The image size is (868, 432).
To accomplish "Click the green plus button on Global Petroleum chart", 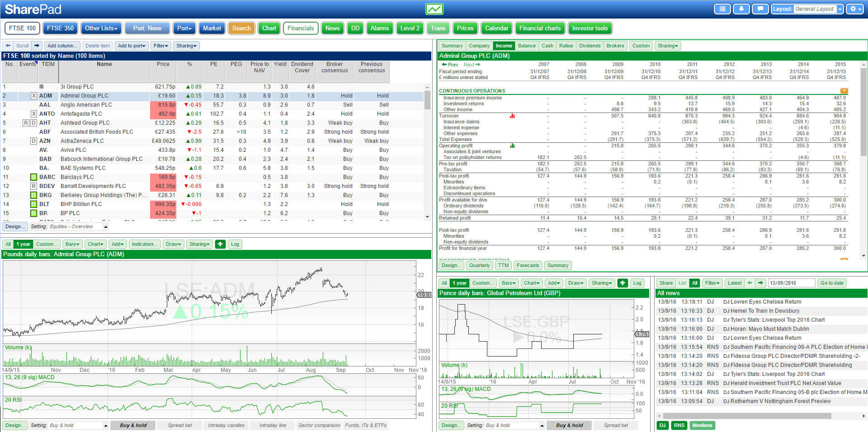I will (623, 283).
